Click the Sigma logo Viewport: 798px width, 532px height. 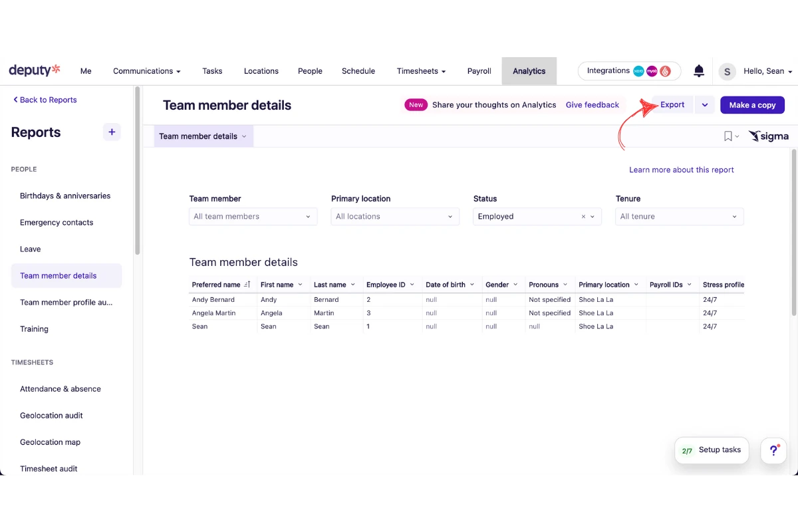[769, 136]
